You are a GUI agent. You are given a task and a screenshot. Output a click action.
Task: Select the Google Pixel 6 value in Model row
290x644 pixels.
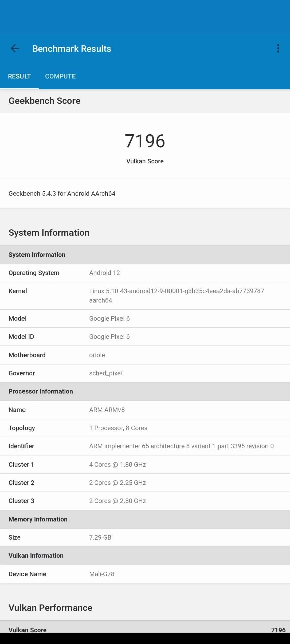click(x=109, y=319)
